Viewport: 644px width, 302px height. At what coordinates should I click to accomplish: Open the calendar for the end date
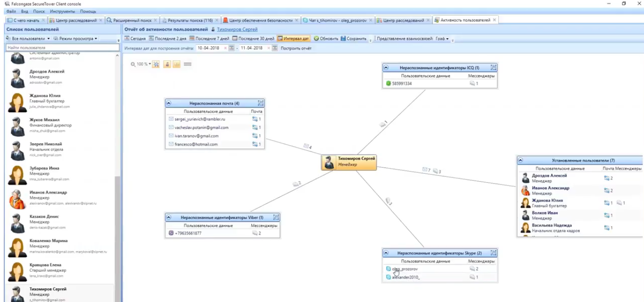pos(275,48)
